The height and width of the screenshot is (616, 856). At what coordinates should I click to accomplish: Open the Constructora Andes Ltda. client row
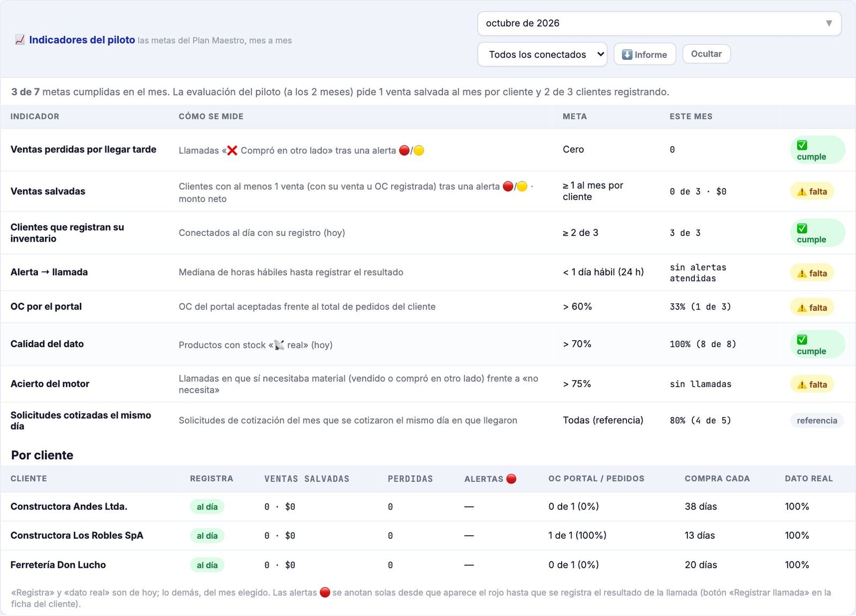point(428,506)
